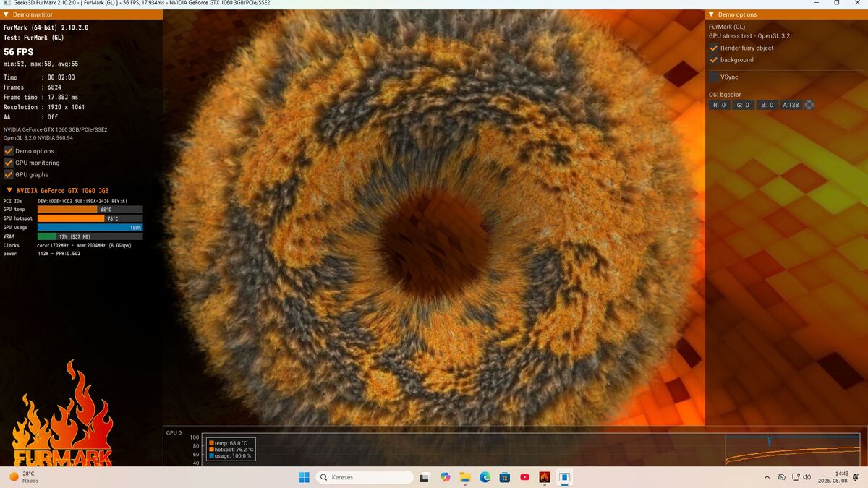Click the Clocks core:1709MHz row
Viewport: 868px width, 488px height.
[x=68, y=245]
